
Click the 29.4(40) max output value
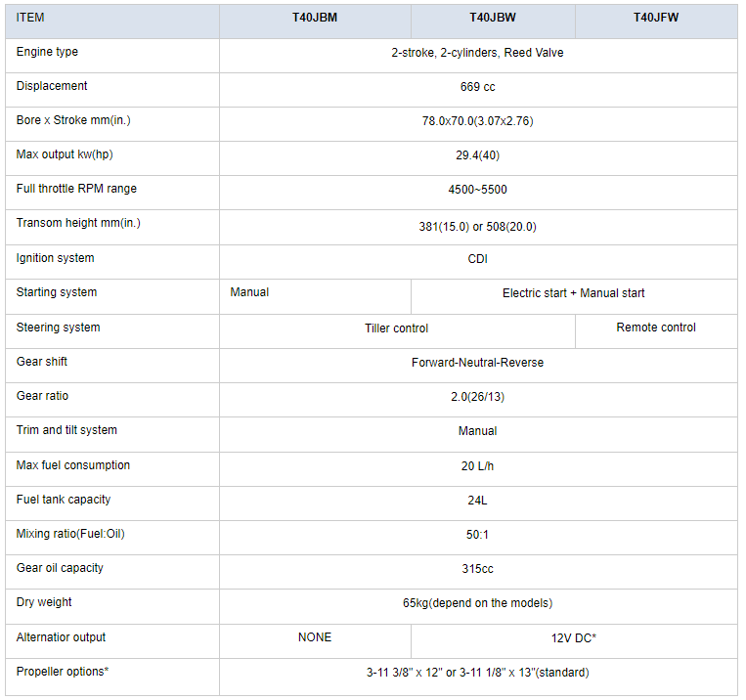478,155
